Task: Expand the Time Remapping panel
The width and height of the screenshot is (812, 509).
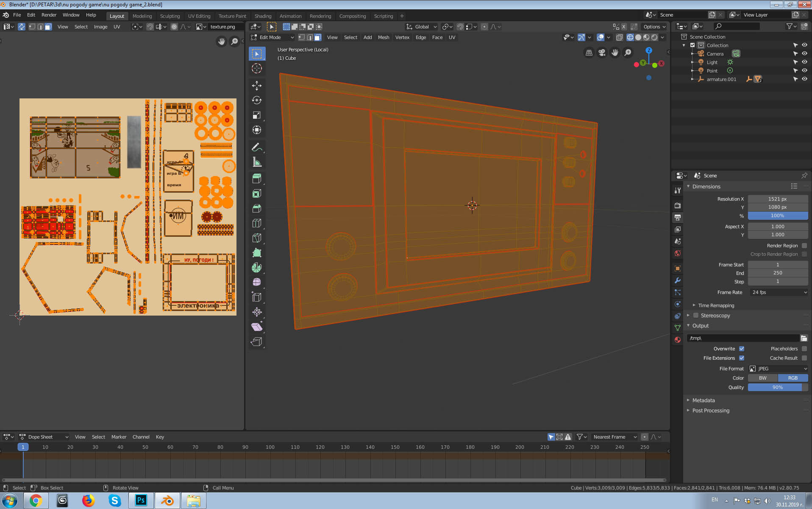Action: (716, 305)
